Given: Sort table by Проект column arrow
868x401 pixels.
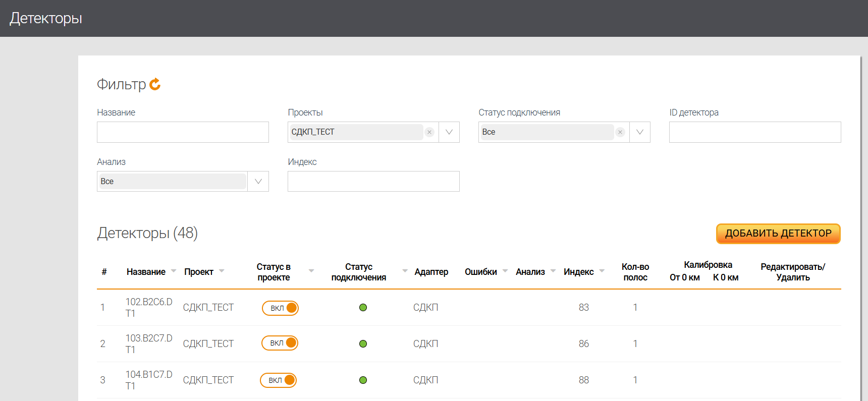Looking at the screenshot, I should coord(222,271).
